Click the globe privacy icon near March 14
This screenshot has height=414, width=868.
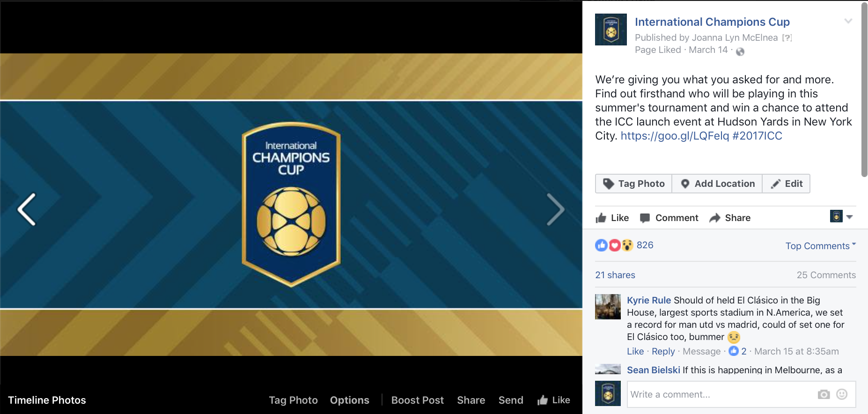point(740,51)
